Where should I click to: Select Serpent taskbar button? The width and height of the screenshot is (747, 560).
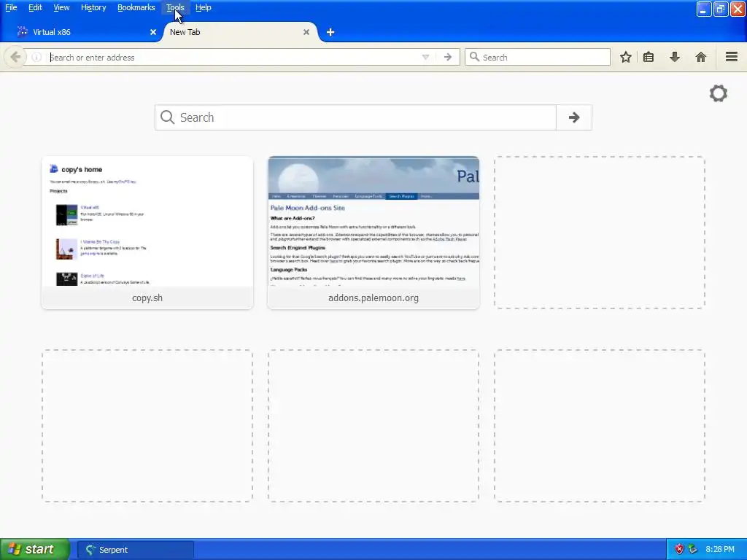tap(135, 550)
